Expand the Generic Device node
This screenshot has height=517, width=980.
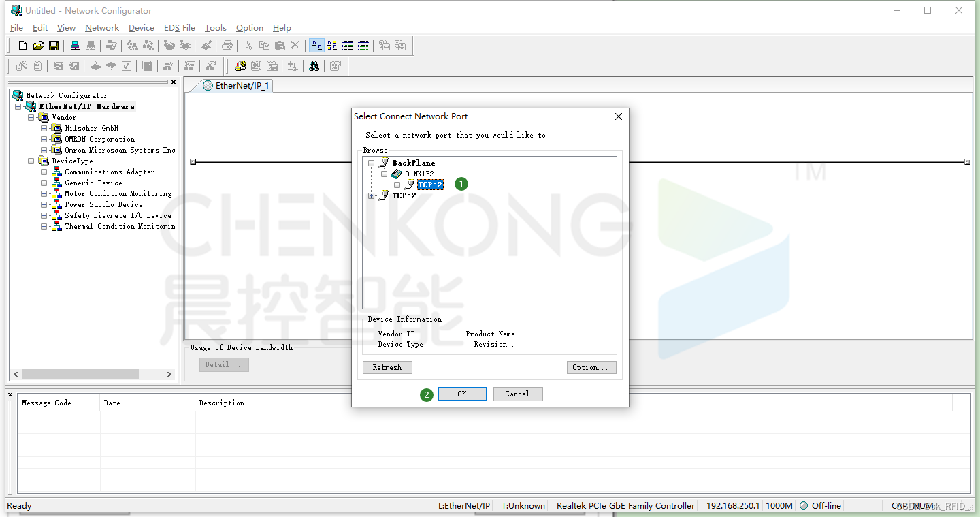[x=44, y=183]
